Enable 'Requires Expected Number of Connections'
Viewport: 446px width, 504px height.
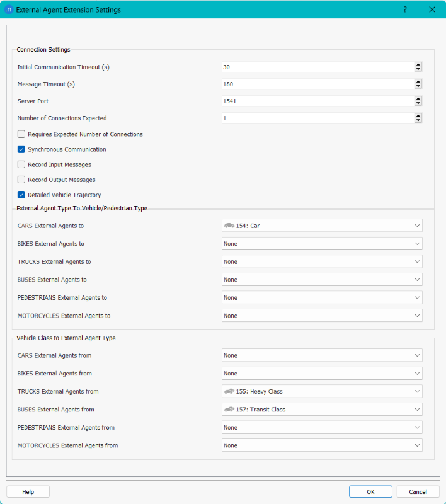(x=21, y=134)
